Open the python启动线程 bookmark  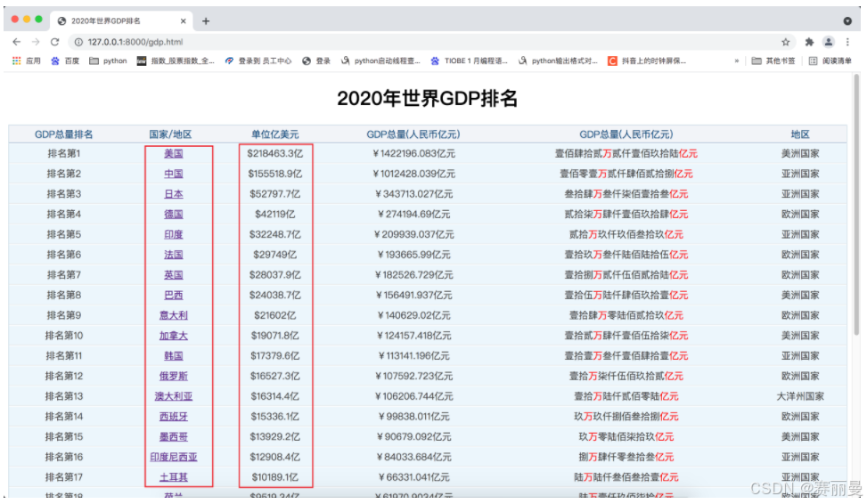(380, 61)
